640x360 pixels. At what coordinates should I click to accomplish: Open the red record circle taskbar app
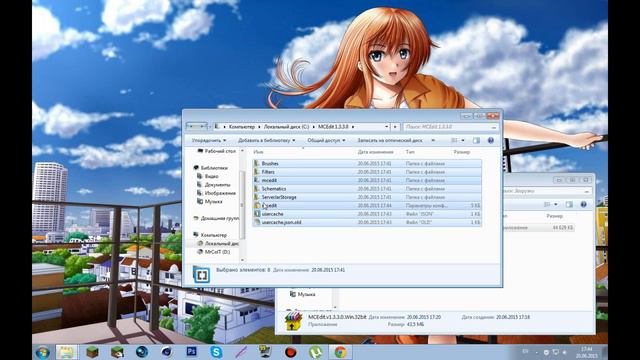click(290, 352)
